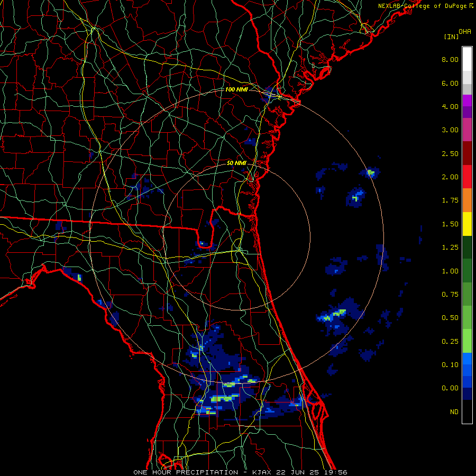The width and height of the screenshot is (476, 476).
Task: Click the 6.00 legend value
Action: click(x=450, y=83)
